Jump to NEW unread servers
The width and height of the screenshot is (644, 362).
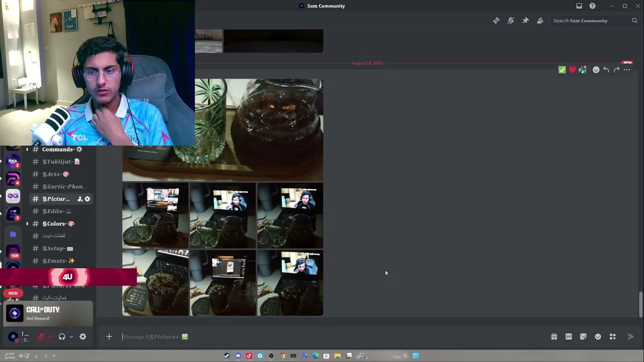[x=13, y=293]
